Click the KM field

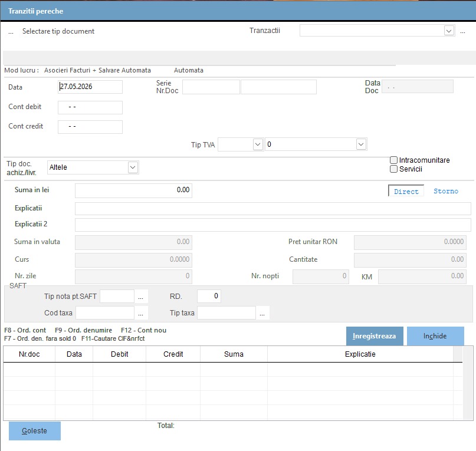pyautogui.click(x=422, y=276)
